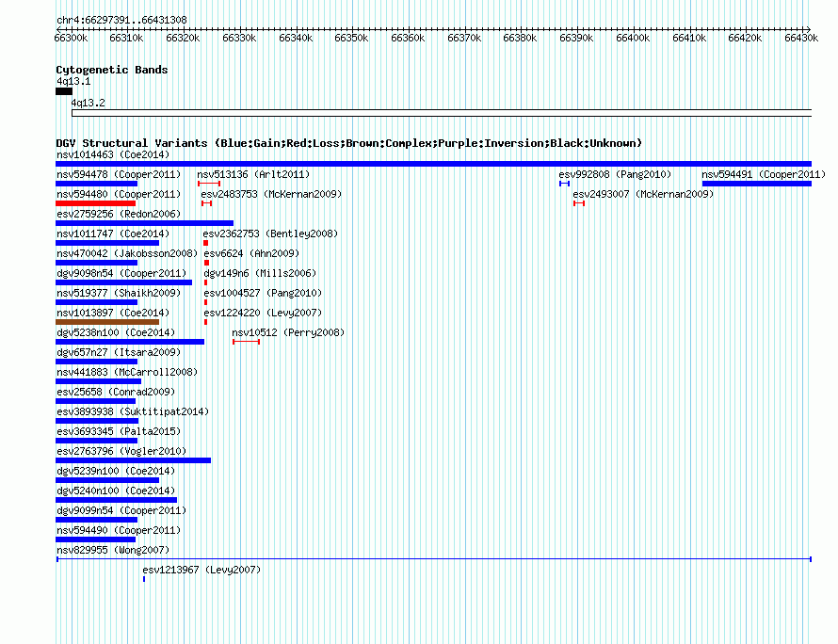
Task: Select dgv5240n100 (Coe2014) label
Action: tap(116, 491)
